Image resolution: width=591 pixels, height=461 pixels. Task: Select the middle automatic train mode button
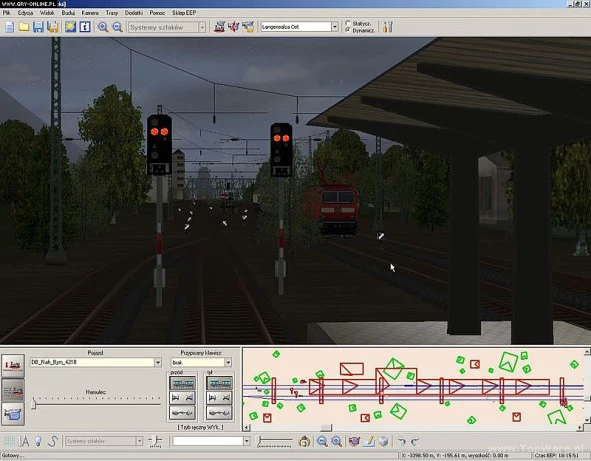[x=13, y=390]
